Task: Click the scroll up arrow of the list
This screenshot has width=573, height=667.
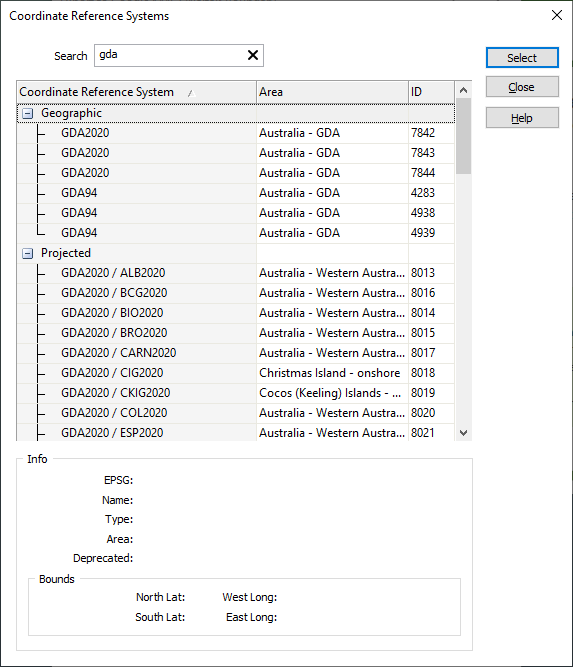Action: 464,90
